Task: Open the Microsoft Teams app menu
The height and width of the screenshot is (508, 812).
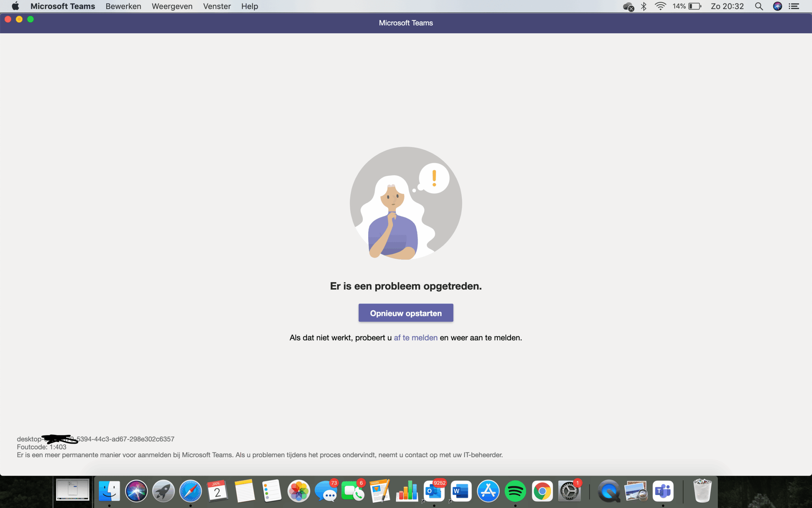Action: tap(63, 6)
